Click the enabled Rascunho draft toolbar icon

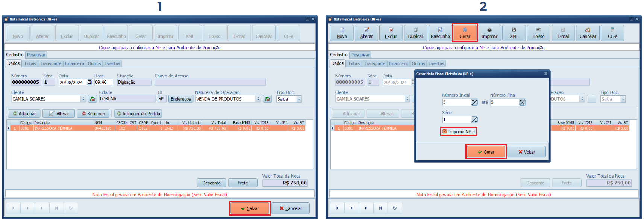tap(440, 33)
